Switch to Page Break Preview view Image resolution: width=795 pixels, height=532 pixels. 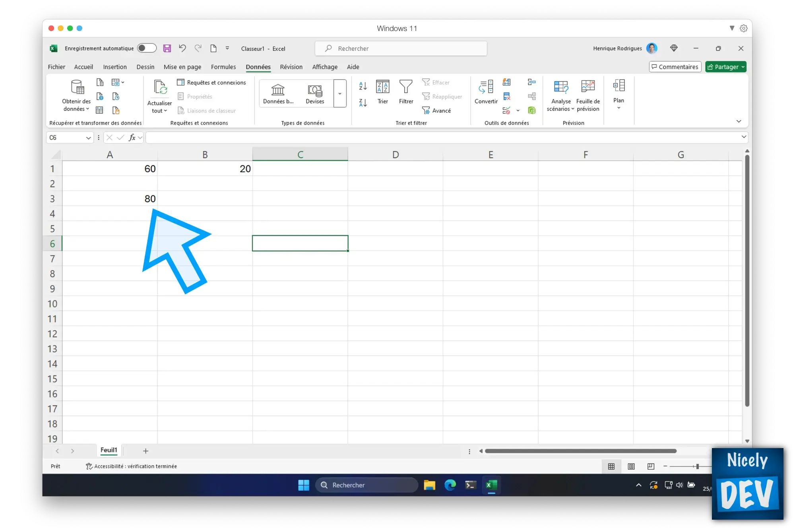click(651, 466)
